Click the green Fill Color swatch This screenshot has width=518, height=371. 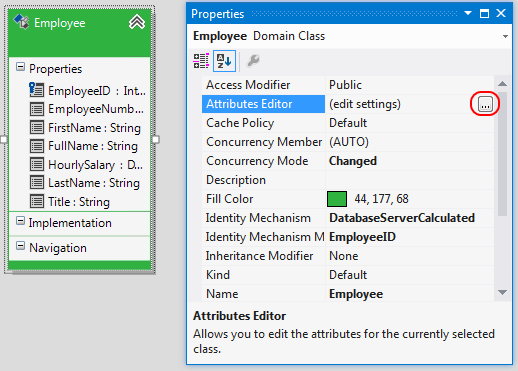(x=337, y=199)
